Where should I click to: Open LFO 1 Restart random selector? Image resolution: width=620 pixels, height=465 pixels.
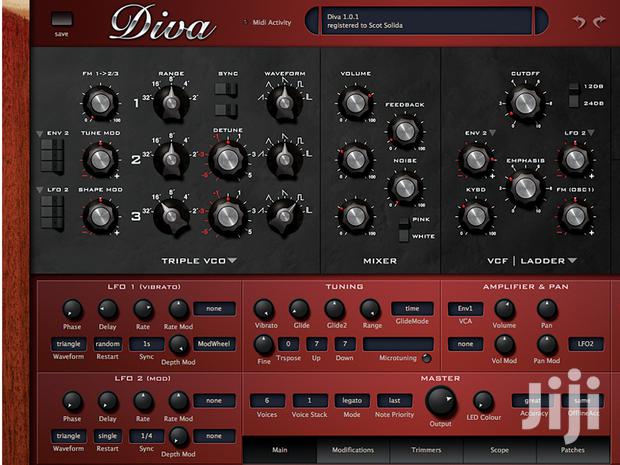[x=108, y=344]
